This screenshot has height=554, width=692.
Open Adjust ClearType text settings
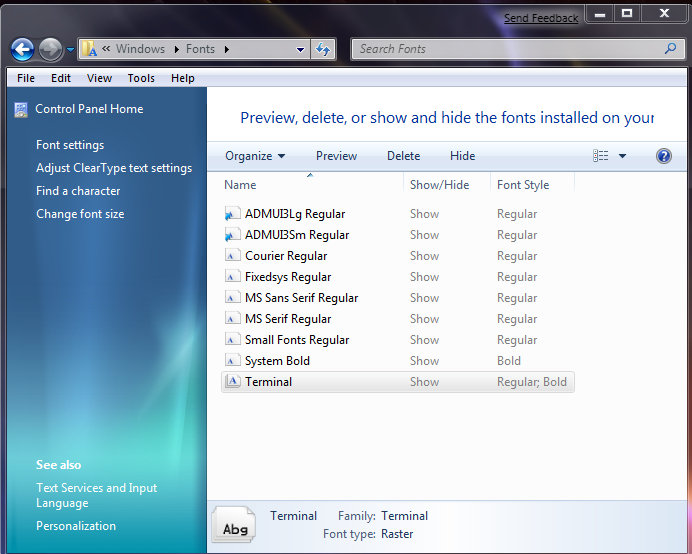tap(114, 168)
